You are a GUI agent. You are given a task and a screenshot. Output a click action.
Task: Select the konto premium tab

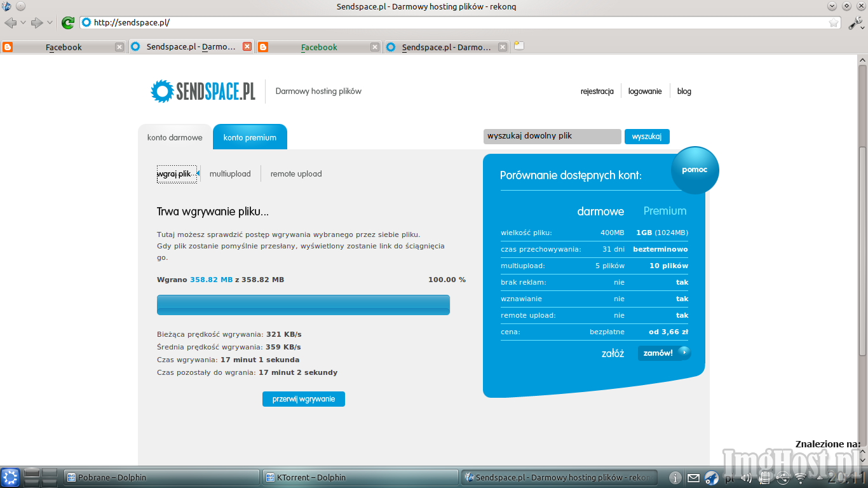250,137
